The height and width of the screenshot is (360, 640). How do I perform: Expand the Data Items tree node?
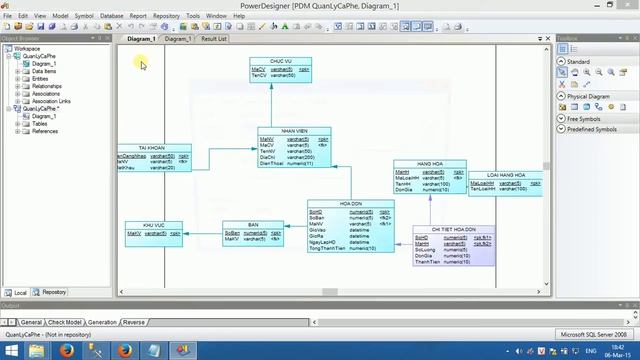(x=18, y=71)
